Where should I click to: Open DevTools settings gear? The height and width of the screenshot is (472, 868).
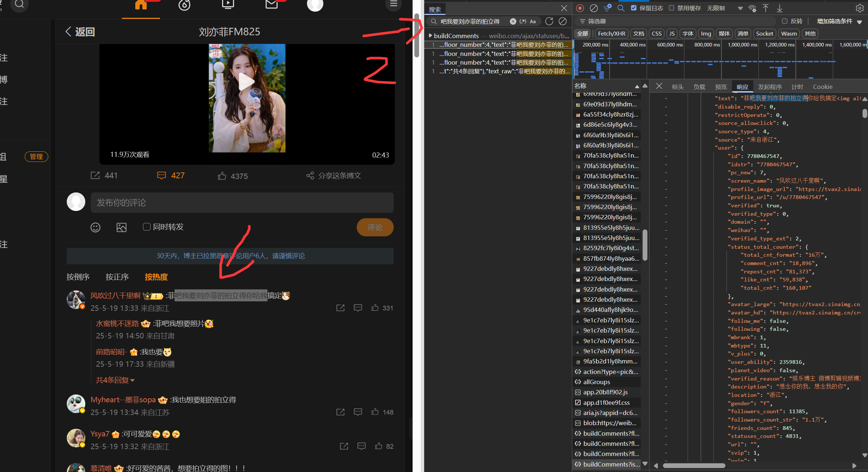click(x=859, y=8)
